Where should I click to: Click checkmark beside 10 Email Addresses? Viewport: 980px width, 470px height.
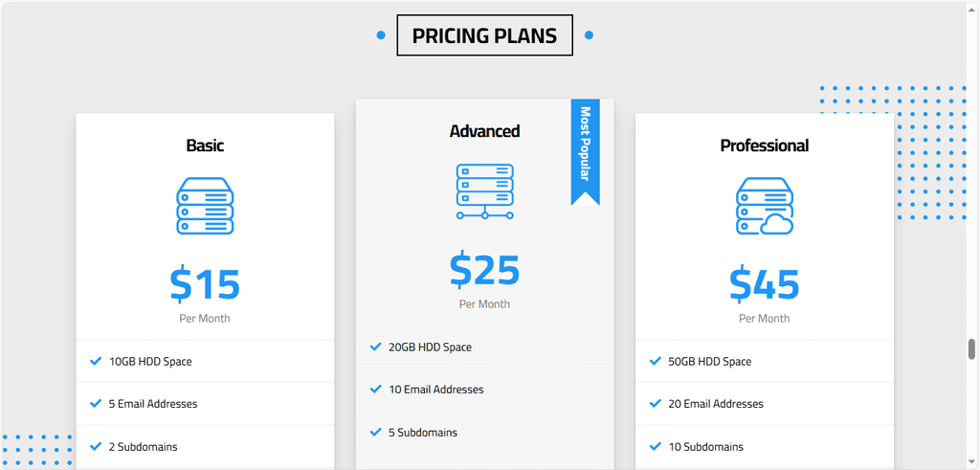375,389
